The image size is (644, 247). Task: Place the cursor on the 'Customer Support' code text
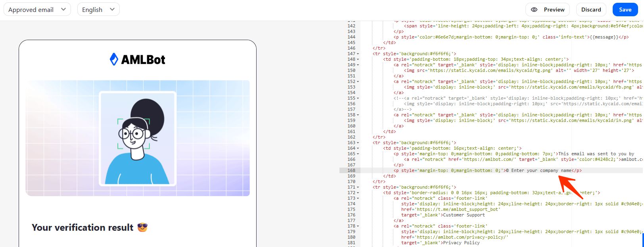click(464, 215)
